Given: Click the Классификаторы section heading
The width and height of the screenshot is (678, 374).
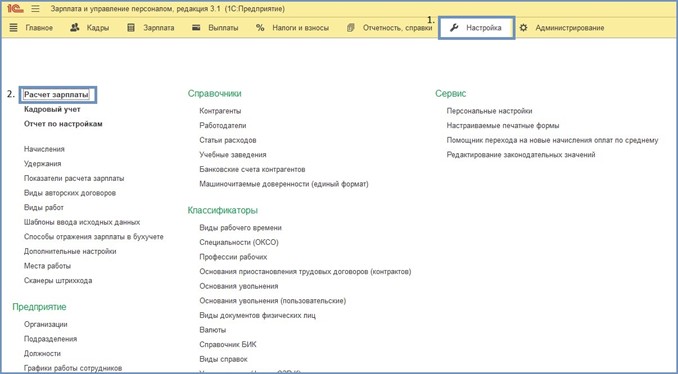Looking at the screenshot, I should pos(223,211).
